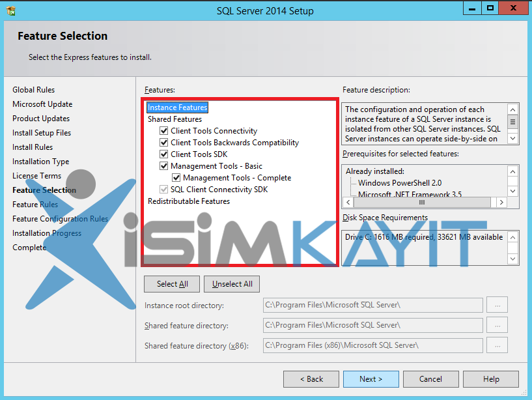Click the License Terms step
Image resolution: width=532 pixels, height=400 pixels.
point(37,176)
